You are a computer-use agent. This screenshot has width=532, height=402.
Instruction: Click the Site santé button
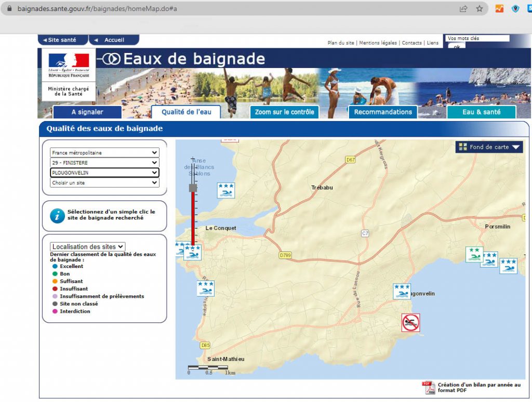(62, 39)
